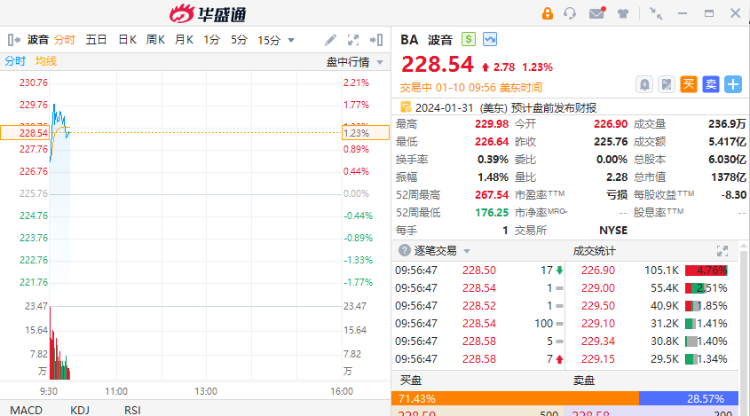
Task: Click the 卖盘 header label
Action: coord(584,380)
